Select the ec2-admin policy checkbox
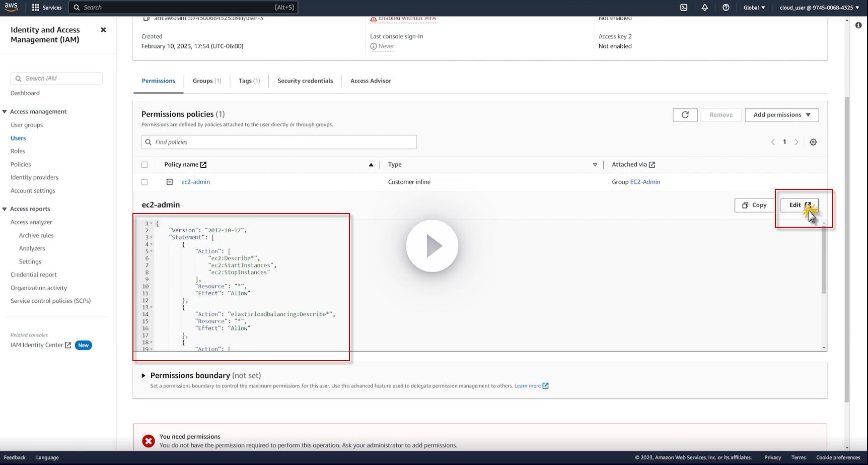The height and width of the screenshot is (465, 868). (x=144, y=182)
